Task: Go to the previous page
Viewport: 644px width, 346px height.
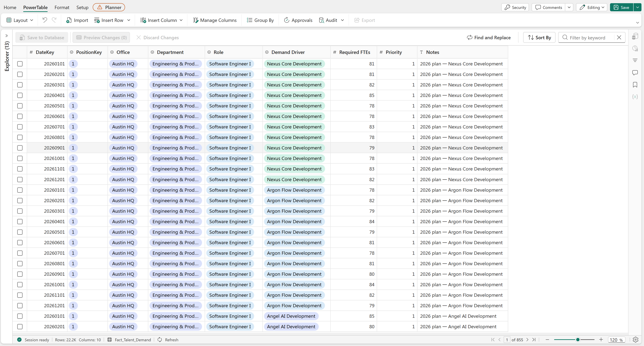Action: pos(499,339)
